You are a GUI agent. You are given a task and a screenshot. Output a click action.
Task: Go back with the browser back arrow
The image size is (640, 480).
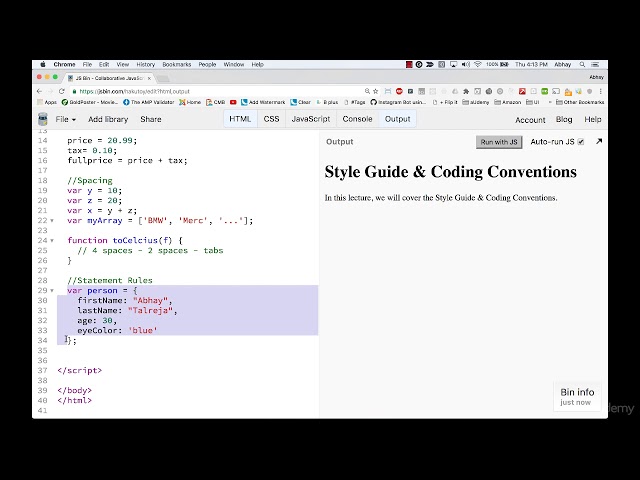coord(39,91)
